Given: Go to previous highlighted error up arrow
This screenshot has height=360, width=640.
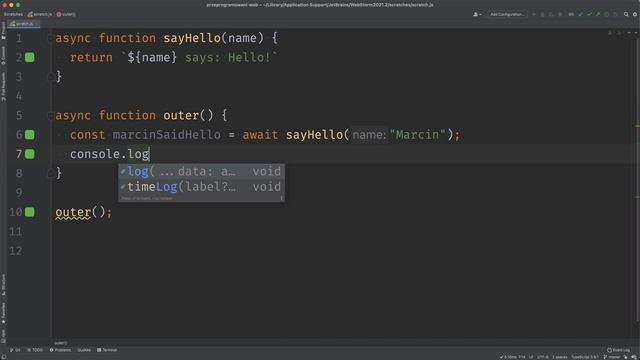Looking at the screenshot, I should pos(629,33).
